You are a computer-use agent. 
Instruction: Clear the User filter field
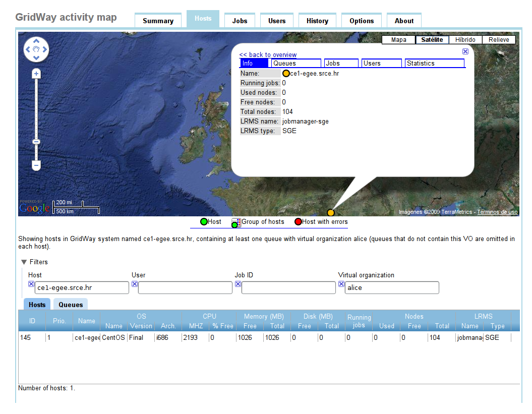pyautogui.click(x=135, y=284)
